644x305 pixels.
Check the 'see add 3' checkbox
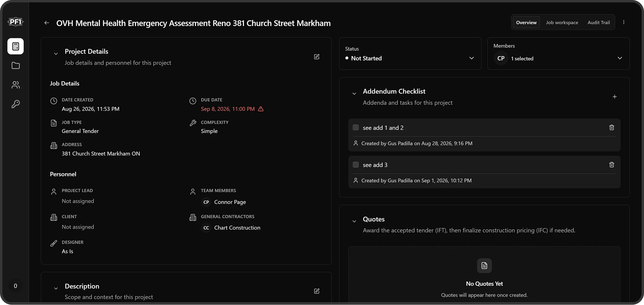tap(356, 165)
